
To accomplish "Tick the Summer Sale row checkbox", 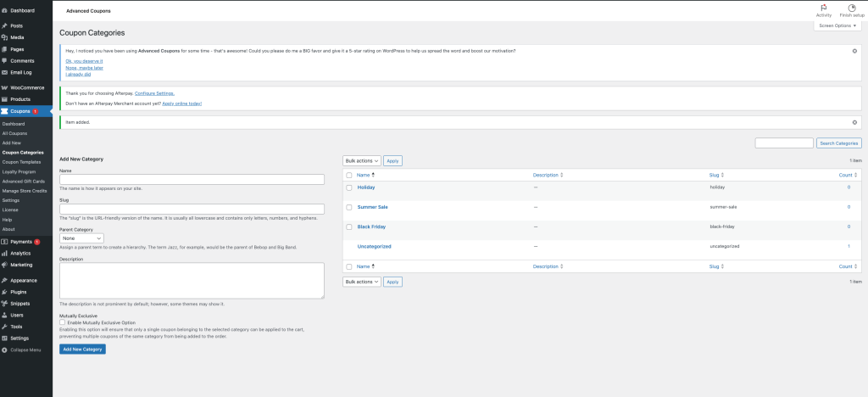I will [x=349, y=207].
